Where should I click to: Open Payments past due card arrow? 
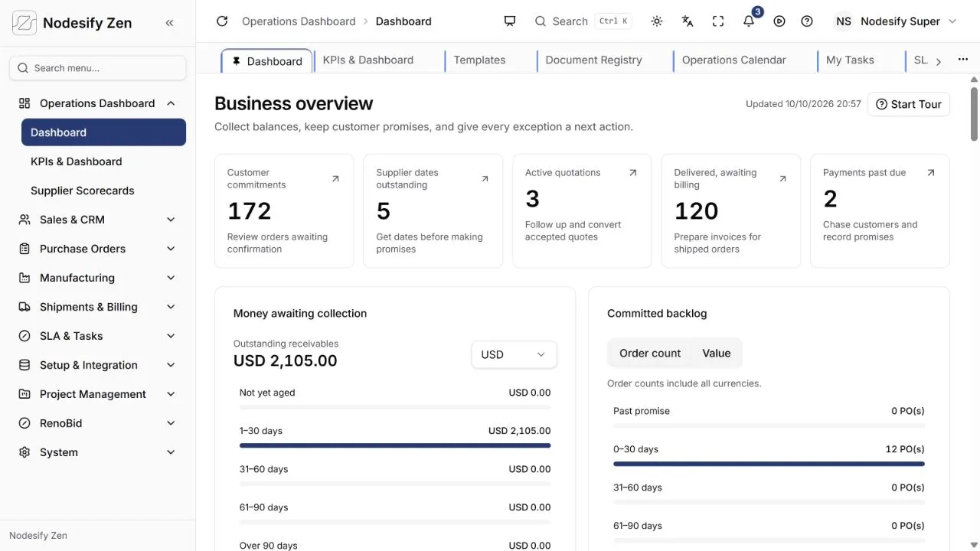(x=931, y=173)
